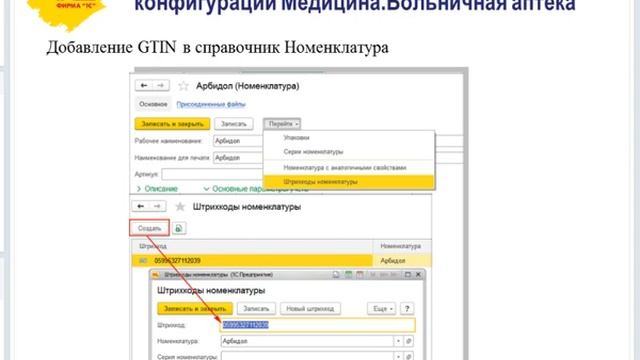Sort by the Номенклатура column header
This screenshot has height=360, width=640.
pyautogui.click(x=402, y=246)
